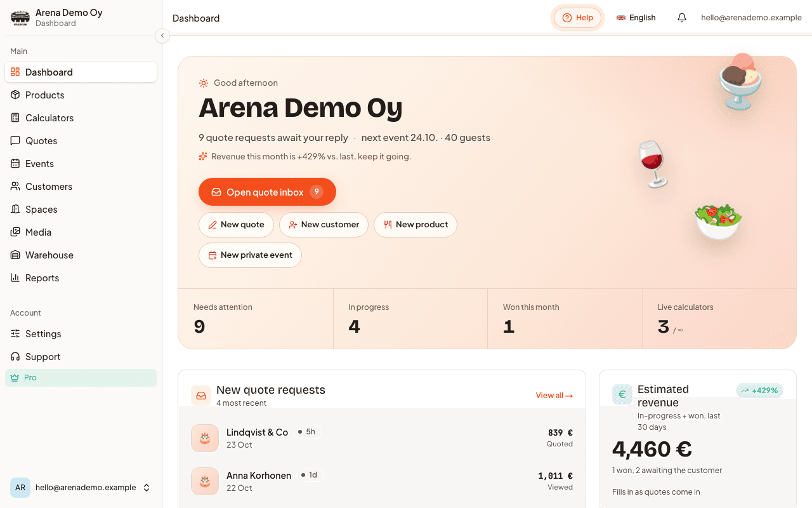Create a new quote
Screen dimensions: 812x508
point(236,225)
